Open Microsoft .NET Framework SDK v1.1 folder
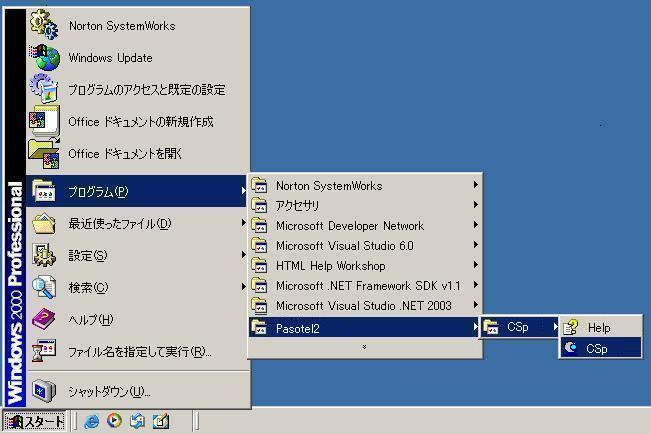 click(x=365, y=285)
